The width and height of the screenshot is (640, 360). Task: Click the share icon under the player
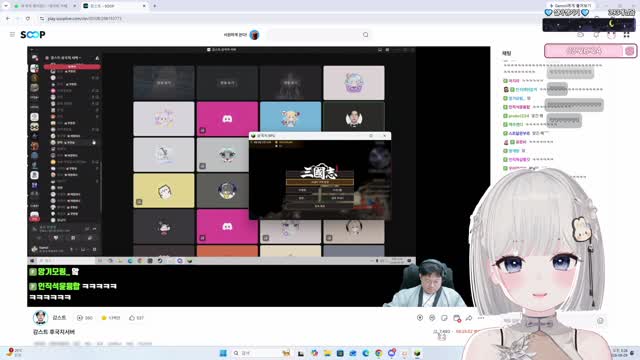point(469,318)
